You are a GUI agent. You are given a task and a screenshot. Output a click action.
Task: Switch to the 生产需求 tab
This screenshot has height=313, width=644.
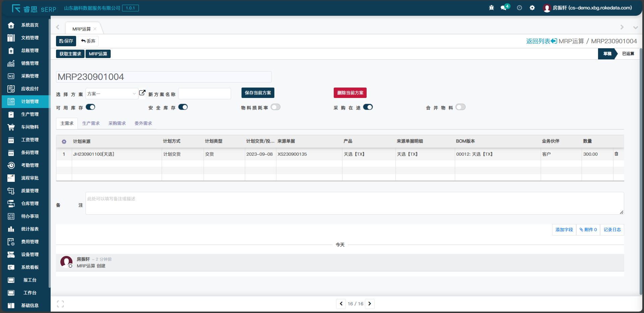pos(91,123)
